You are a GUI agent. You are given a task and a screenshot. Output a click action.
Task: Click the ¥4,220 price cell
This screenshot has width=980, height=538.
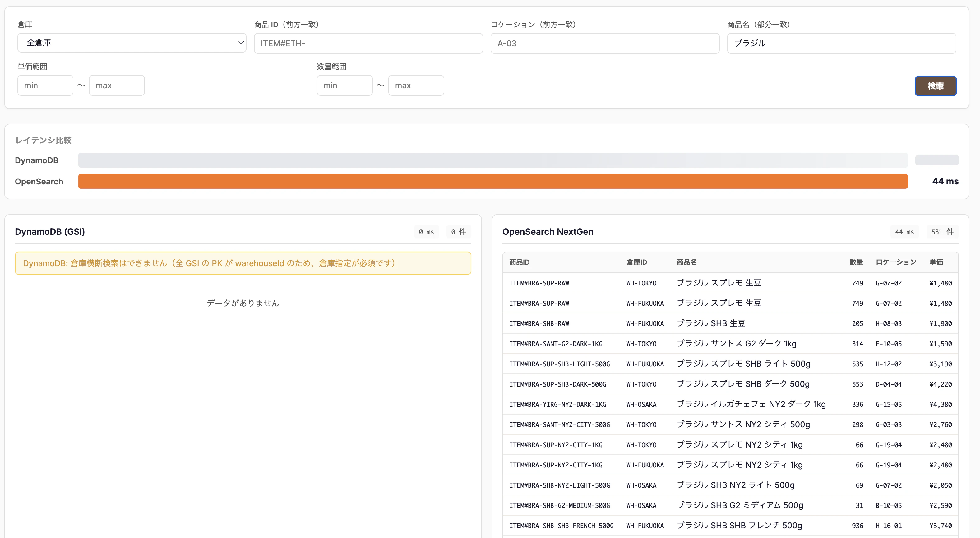(941, 384)
